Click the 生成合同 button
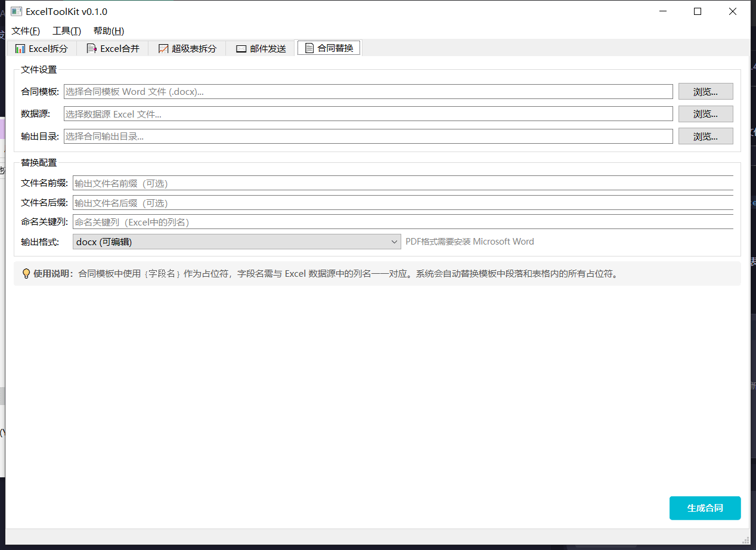This screenshot has height=550, width=756. pos(705,508)
